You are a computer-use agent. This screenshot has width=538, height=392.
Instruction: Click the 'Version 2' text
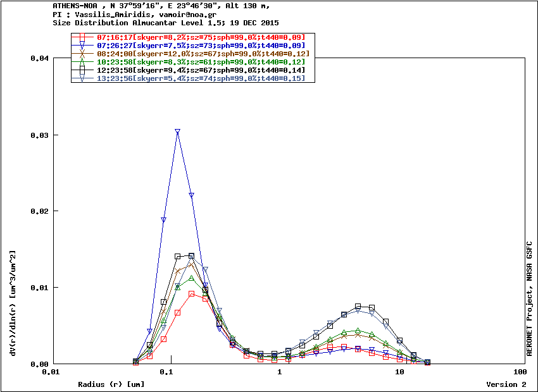[506, 384]
